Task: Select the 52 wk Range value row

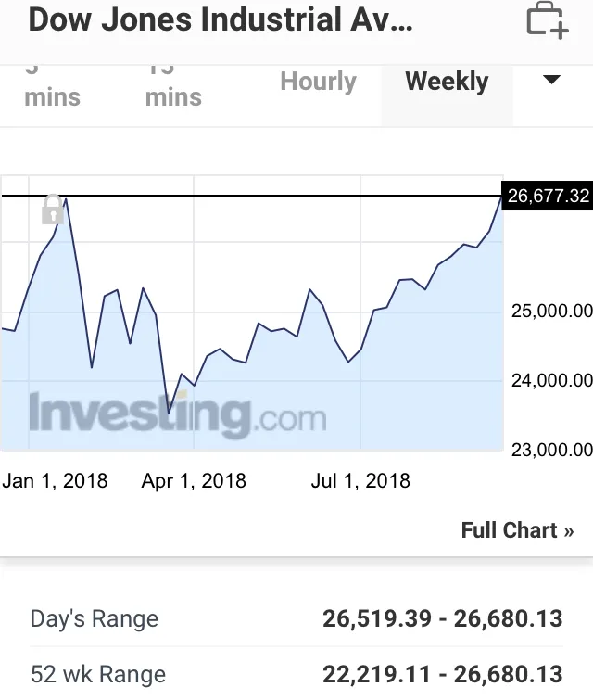Action: click(x=296, y=674)
